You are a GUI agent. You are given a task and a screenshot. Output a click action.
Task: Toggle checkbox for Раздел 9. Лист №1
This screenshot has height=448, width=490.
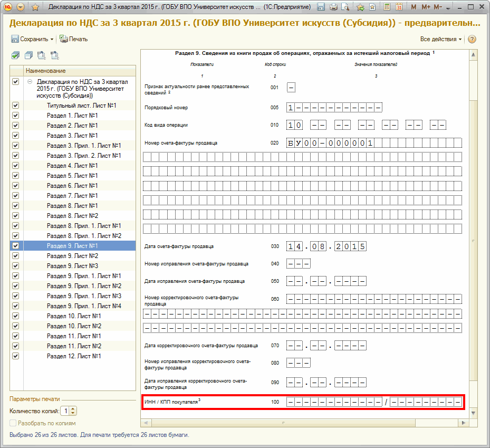tap(15, 246)
